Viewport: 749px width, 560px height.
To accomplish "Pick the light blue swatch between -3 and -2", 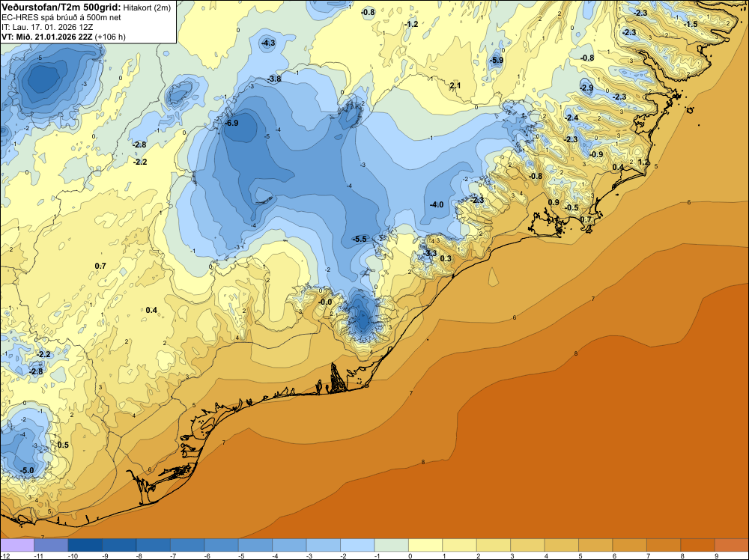I will [324, 545].
